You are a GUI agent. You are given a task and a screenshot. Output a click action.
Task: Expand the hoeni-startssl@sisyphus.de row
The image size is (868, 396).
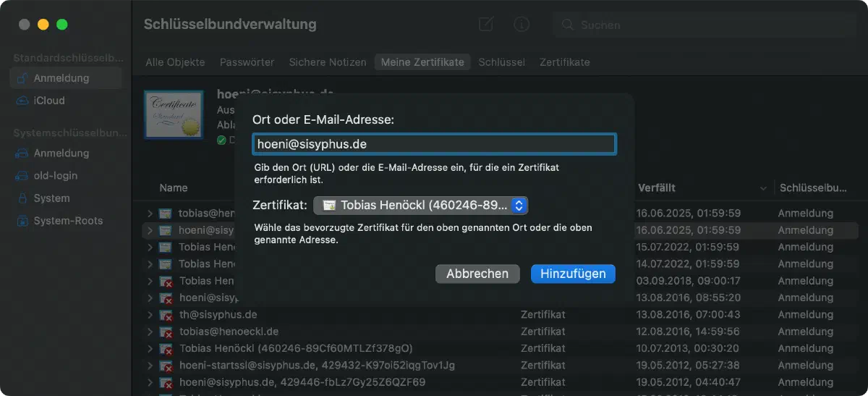[150, 365]
